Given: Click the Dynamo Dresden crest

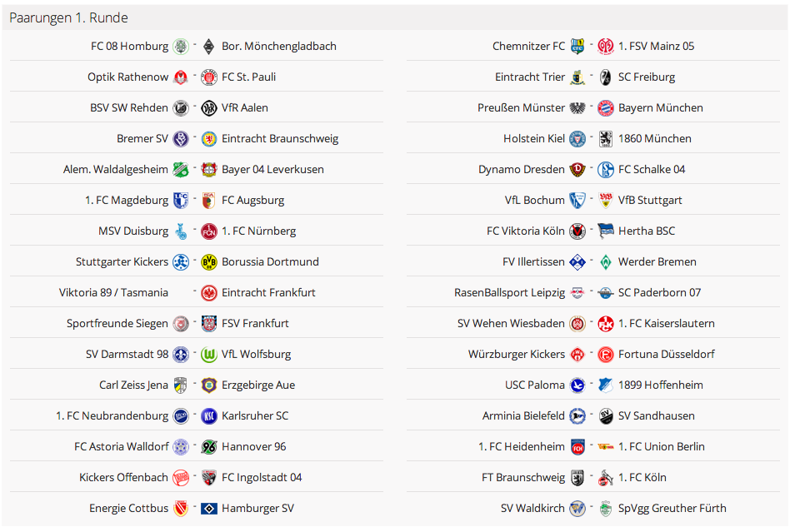Looking at the screenshot, I should (577, 169).
